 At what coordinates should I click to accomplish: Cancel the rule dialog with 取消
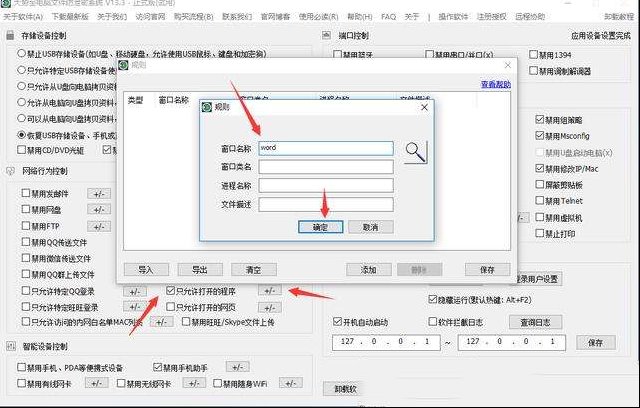371,227
